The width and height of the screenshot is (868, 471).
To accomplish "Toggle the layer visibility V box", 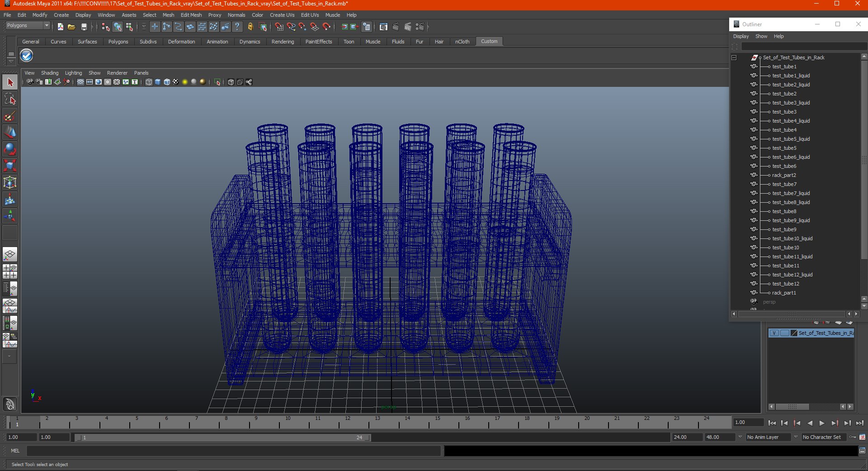I will pyautogui.click(x=774, y=333).
